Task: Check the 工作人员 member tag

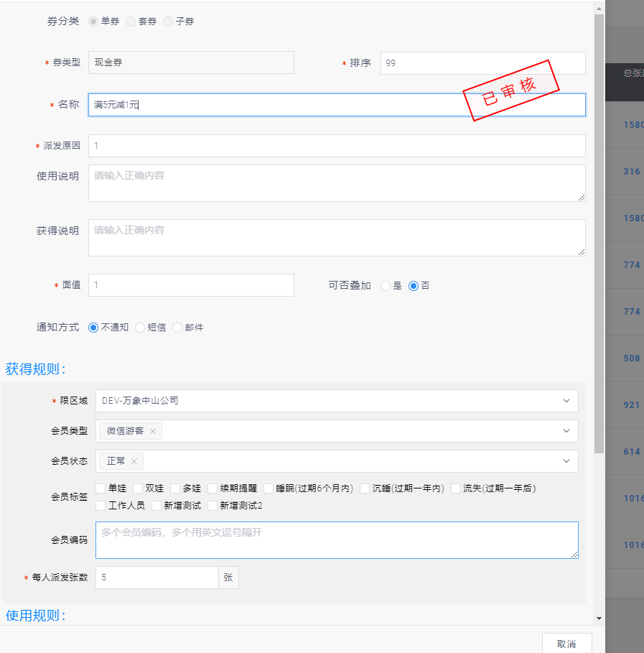Action: point(101,506)
